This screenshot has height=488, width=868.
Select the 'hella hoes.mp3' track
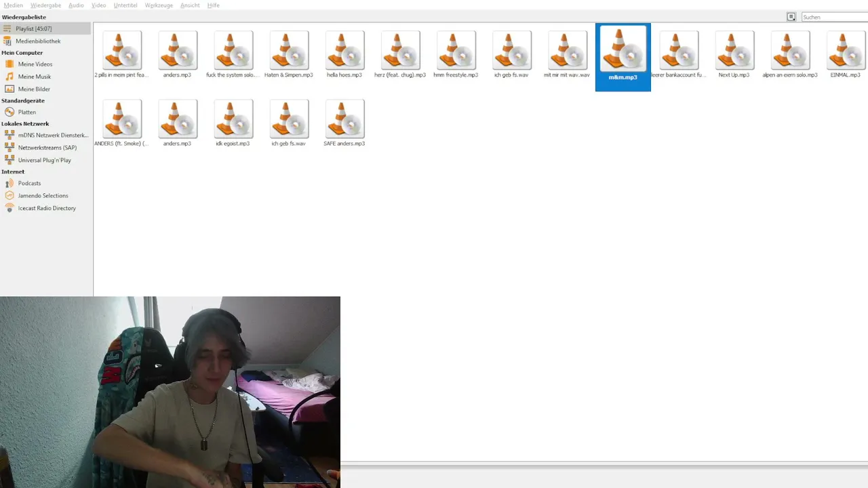click(344, 55)
